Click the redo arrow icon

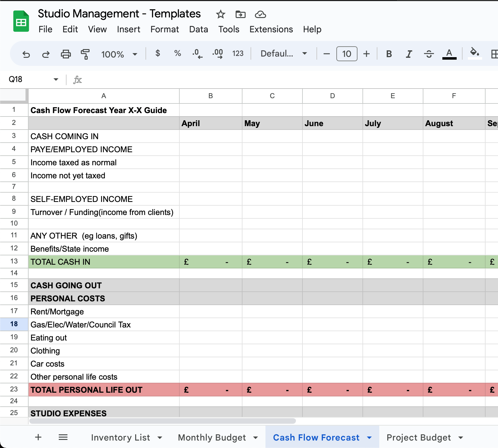point(46,54)
